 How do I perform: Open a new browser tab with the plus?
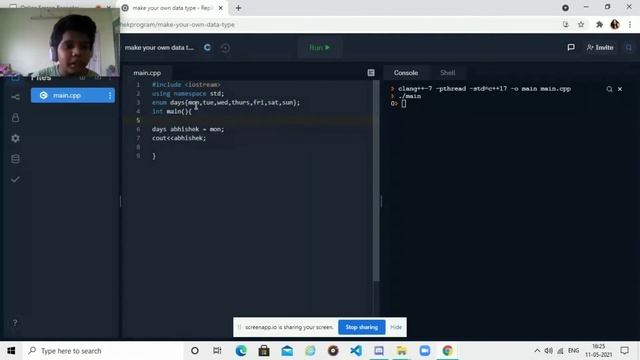tap(238, 8)
